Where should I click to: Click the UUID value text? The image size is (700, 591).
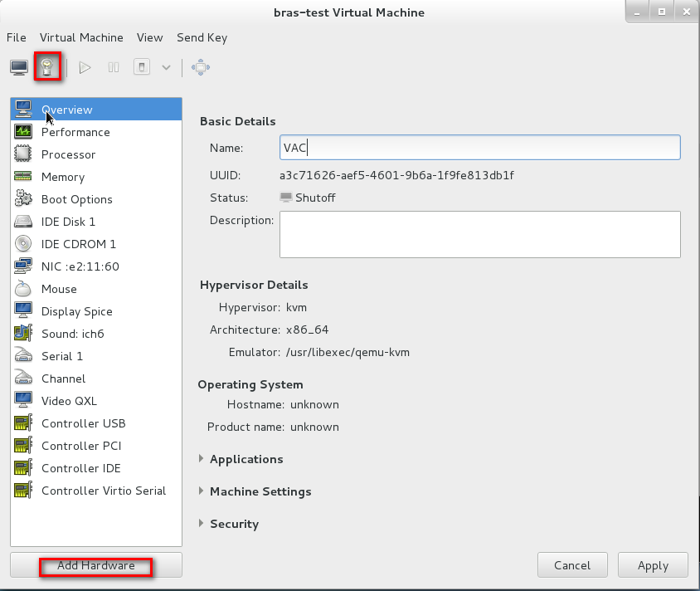click(x=396, y=175)
